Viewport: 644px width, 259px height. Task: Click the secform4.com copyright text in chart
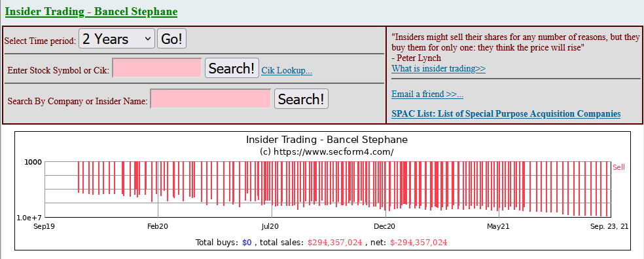click(327, 151)
